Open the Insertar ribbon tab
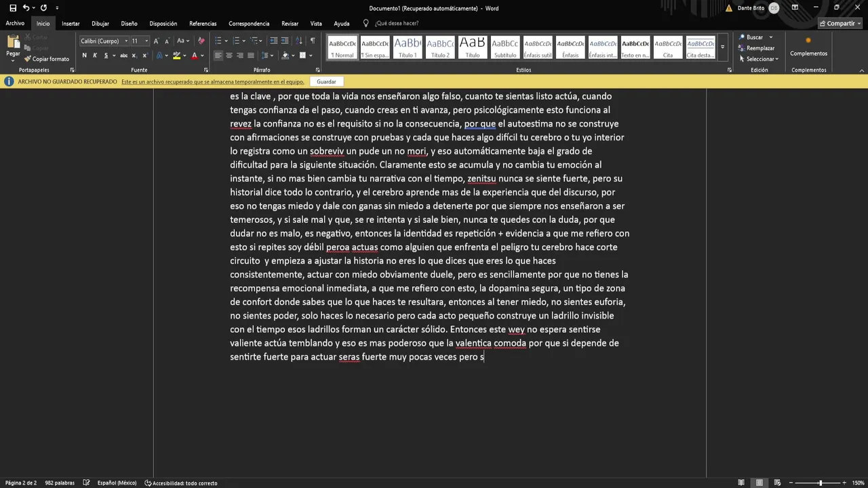Image resolution: width=868 pixels, height=488 pixels. point(71,24)
